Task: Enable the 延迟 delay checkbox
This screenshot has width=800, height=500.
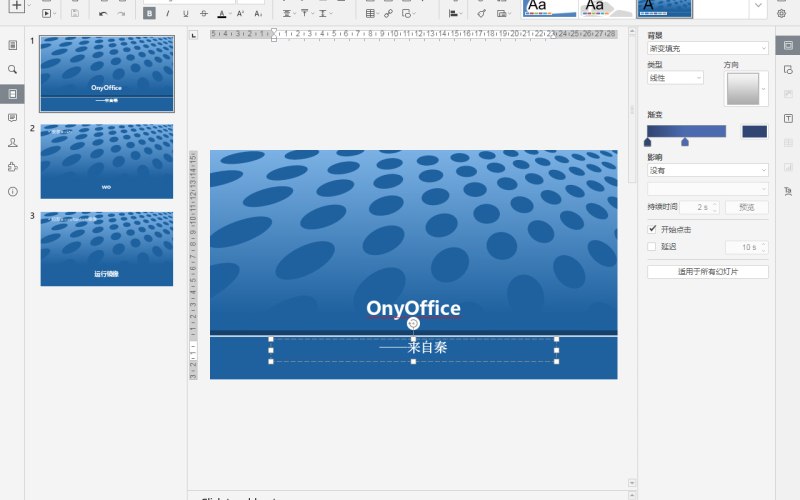Action: pyautogui.click(x=652, y=246)
